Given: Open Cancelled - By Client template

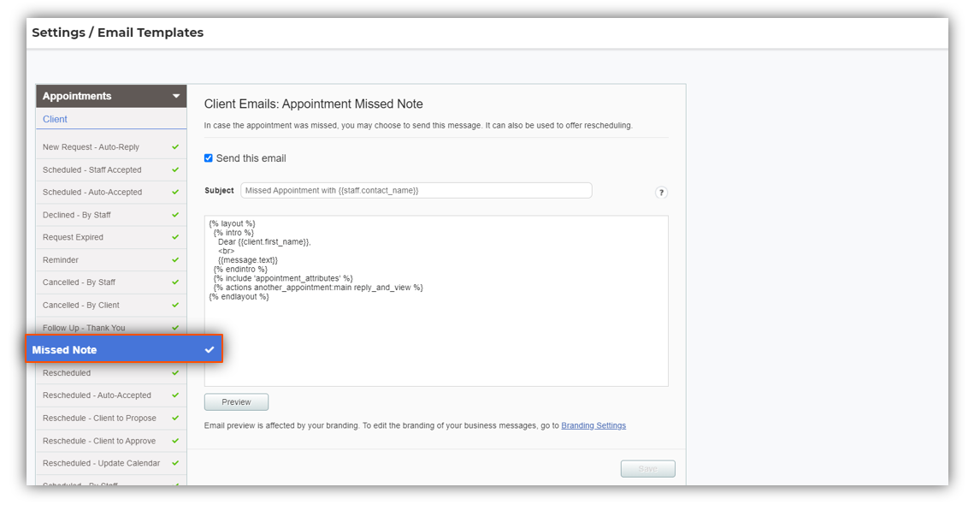Looking at the screenshot, I should (x=111, y=305).
